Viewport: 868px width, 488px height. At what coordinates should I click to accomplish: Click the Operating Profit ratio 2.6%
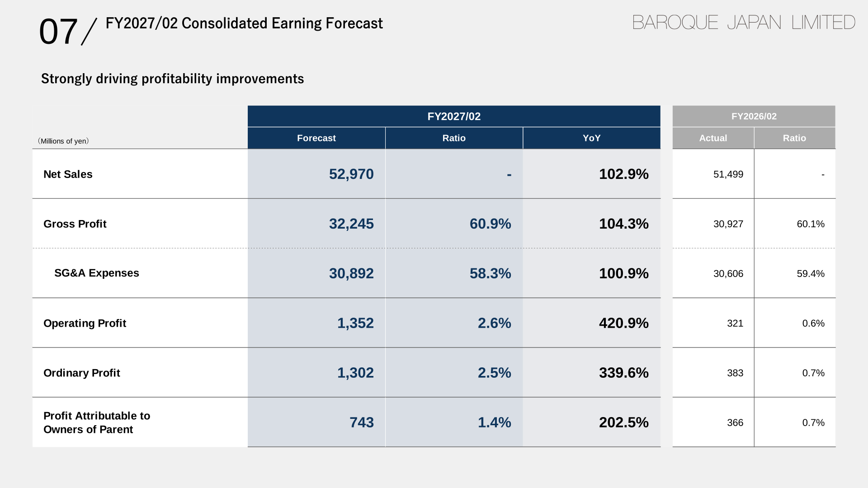point(495,323)
